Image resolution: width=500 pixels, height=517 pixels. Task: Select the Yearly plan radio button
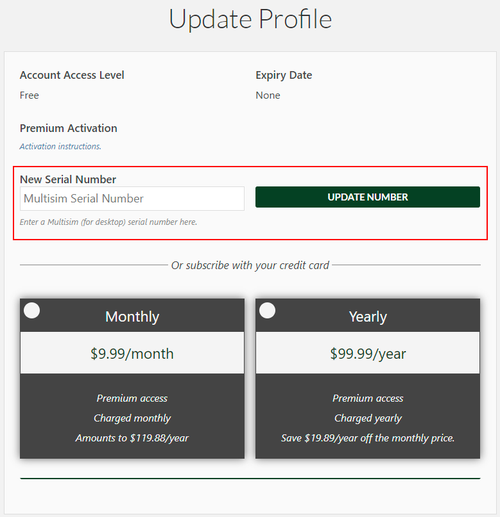267,310
